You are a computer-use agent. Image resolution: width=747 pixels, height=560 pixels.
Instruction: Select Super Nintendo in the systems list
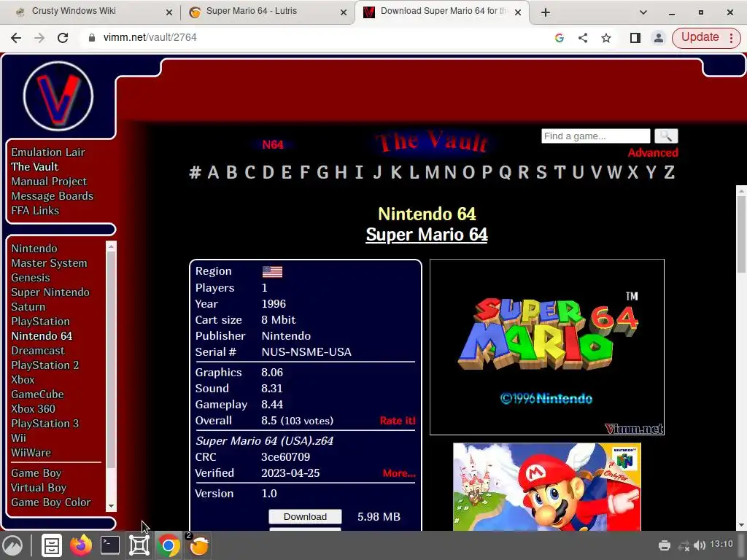coord(50,292)
